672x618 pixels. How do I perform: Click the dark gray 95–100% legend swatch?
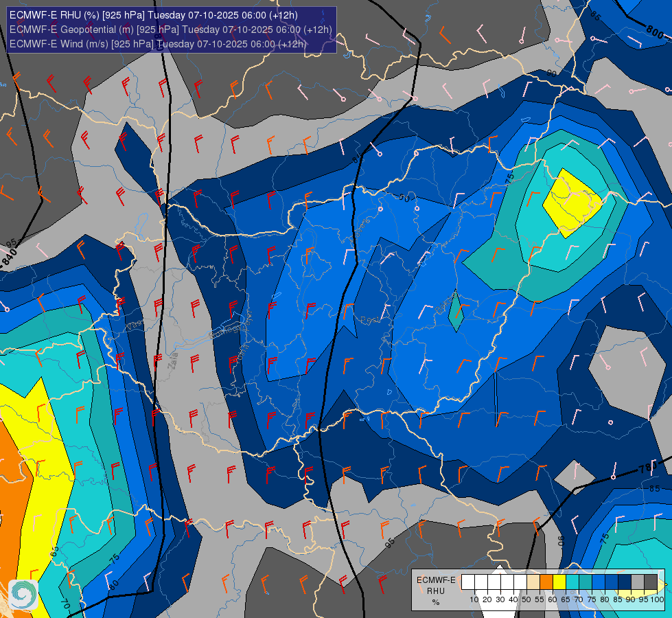click(x=651, y=582)
